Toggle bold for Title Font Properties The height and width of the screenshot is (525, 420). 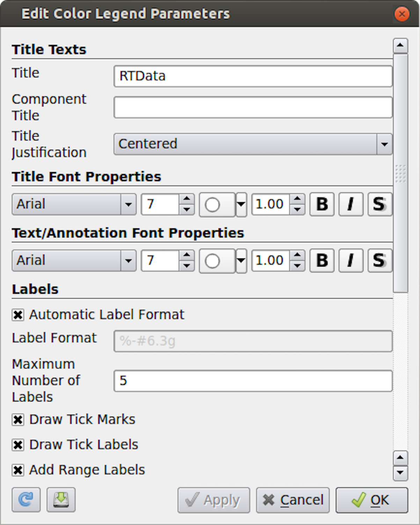[x=322, y=204]
